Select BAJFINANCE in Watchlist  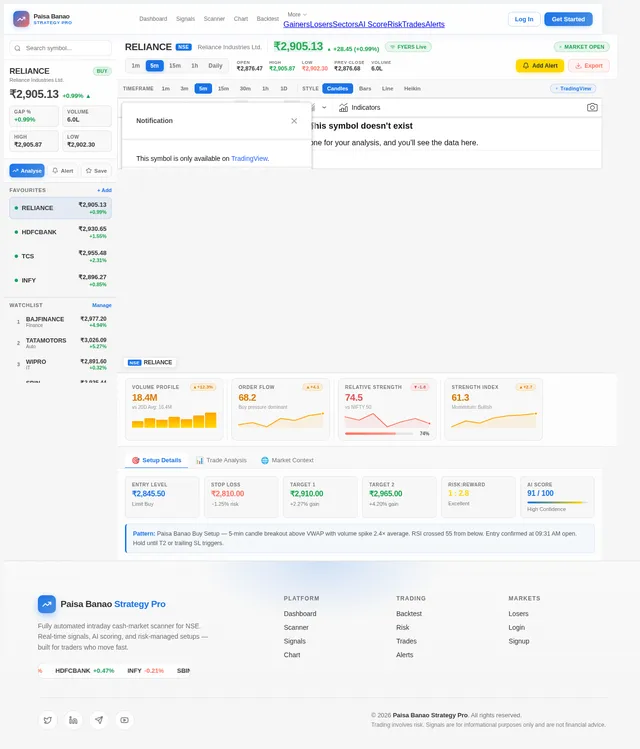(61, 321)
